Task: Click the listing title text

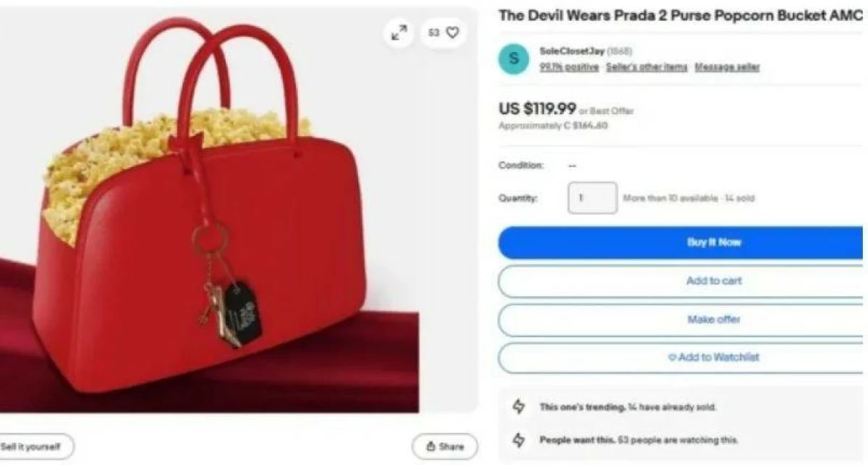Action: tap(681, 16)
